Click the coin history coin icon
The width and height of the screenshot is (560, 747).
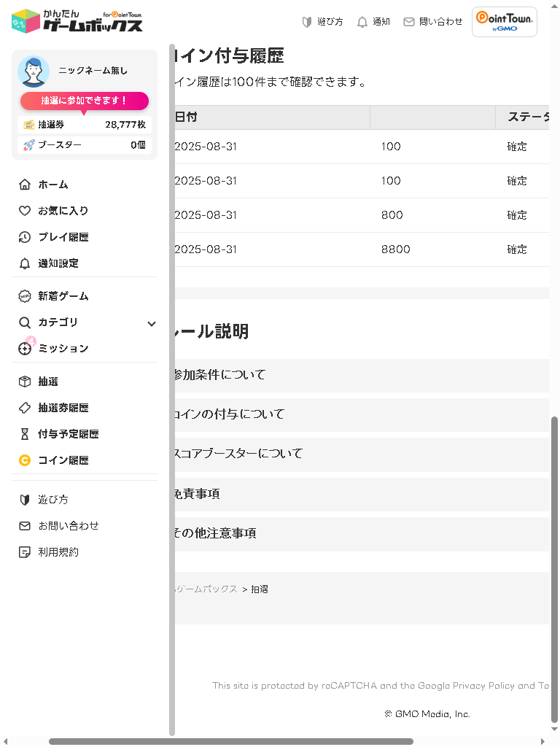point(25,460)
